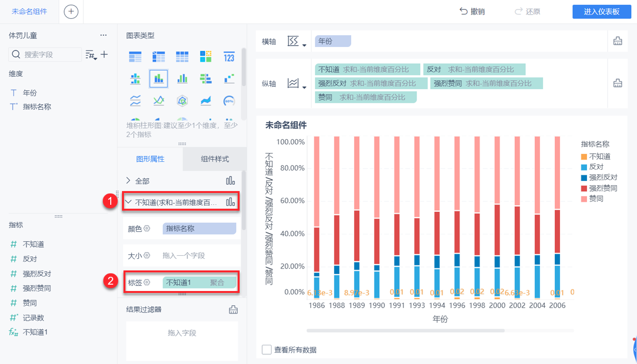Click the chart title 未命名组件

point(286,125)
